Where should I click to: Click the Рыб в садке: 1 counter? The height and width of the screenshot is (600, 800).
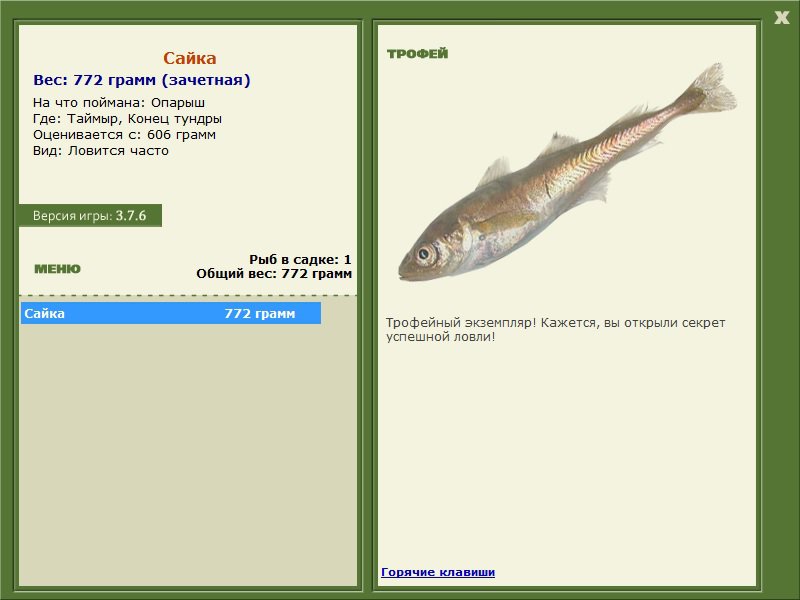point(300,259)
